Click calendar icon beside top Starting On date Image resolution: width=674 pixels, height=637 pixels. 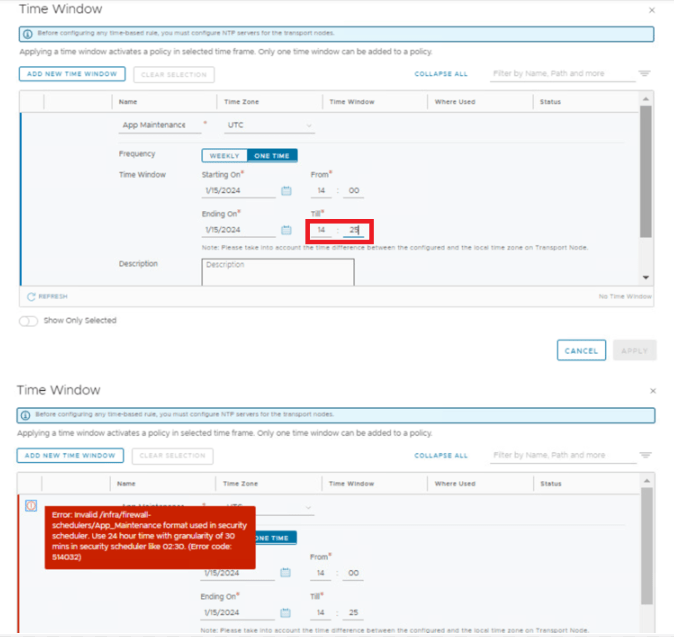point(286,191)
